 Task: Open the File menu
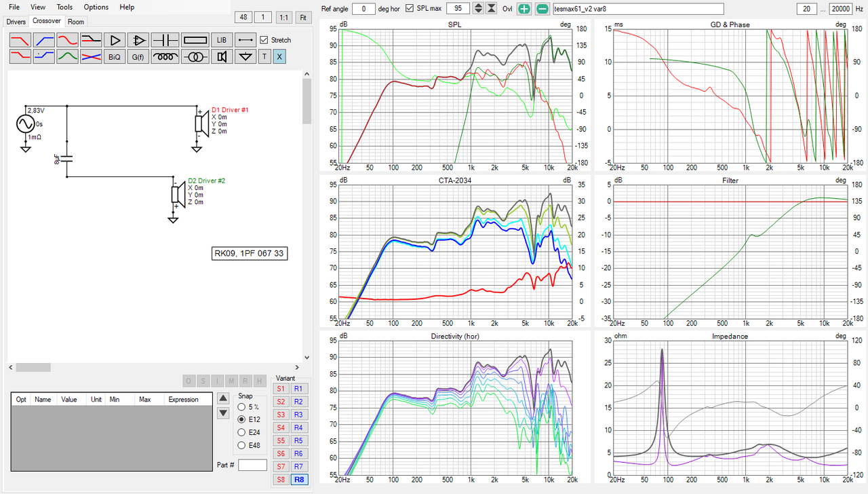[x=14, y=7]
